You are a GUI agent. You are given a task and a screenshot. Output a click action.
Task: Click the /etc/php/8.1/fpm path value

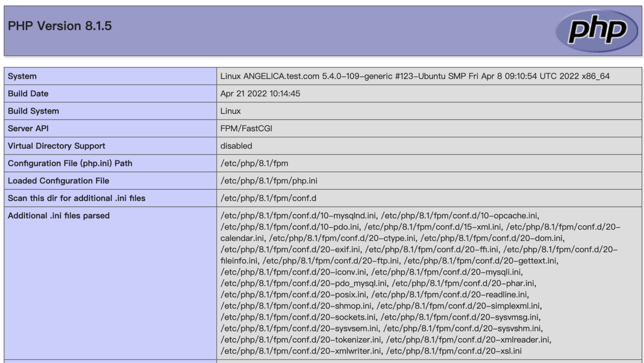click(254, 163)
